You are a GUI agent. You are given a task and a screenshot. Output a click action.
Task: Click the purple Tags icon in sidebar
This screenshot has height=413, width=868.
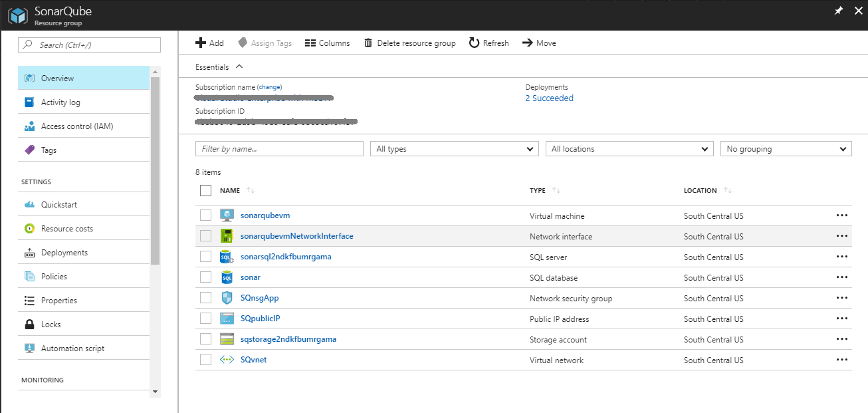coord(29,150)
